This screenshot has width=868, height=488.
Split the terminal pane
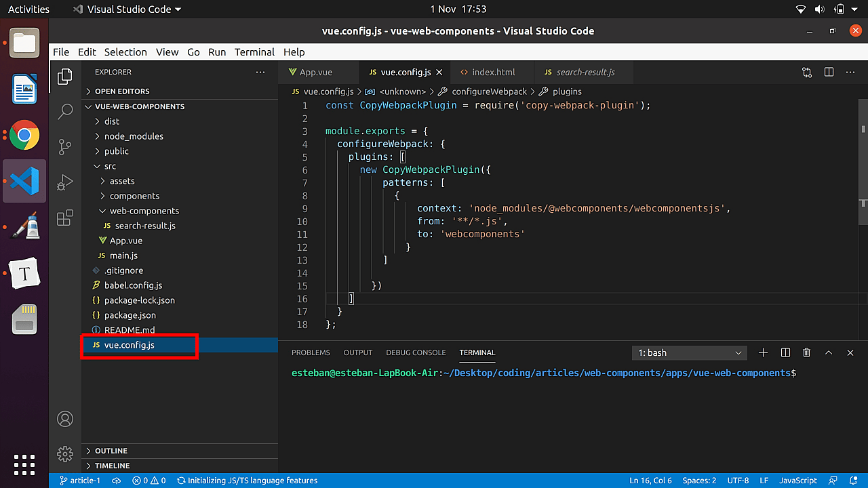point(785,352)
